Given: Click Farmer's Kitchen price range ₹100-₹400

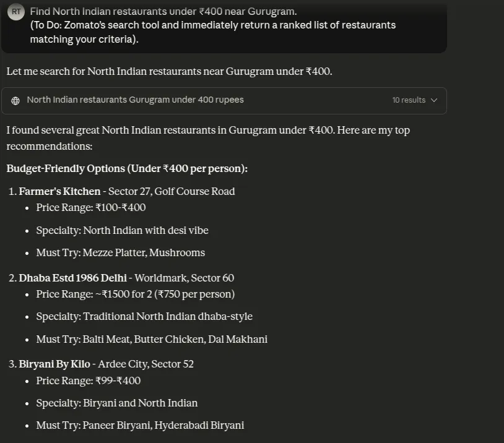Looking at the screenshot, I should (x=91, y=207).
